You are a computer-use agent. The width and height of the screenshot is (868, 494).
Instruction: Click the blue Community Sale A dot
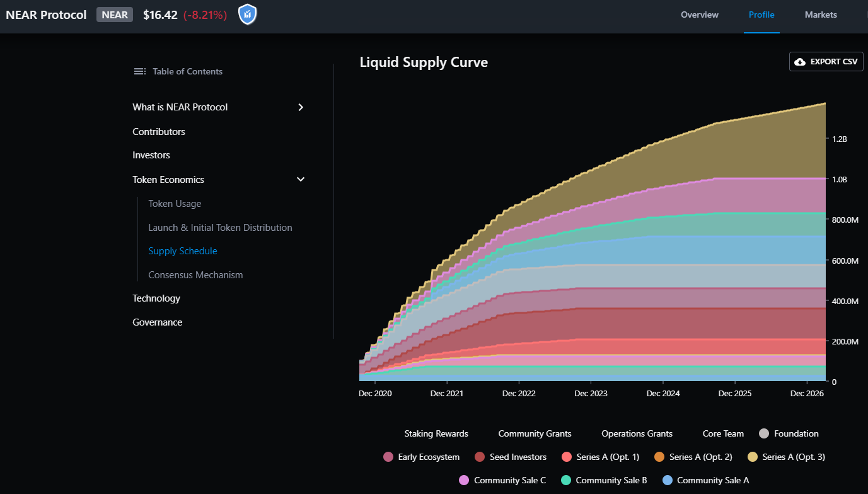point(667,480)
